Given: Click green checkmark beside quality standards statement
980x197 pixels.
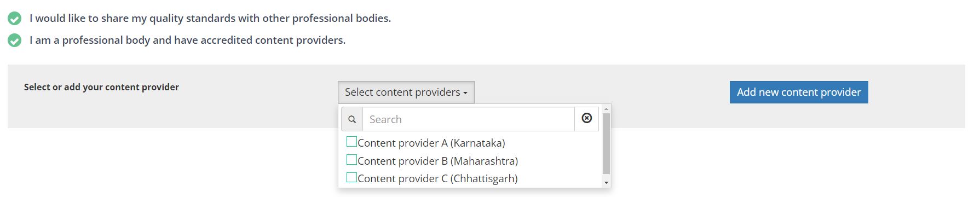Looking at the screenshot, I should tap(14, 19).
